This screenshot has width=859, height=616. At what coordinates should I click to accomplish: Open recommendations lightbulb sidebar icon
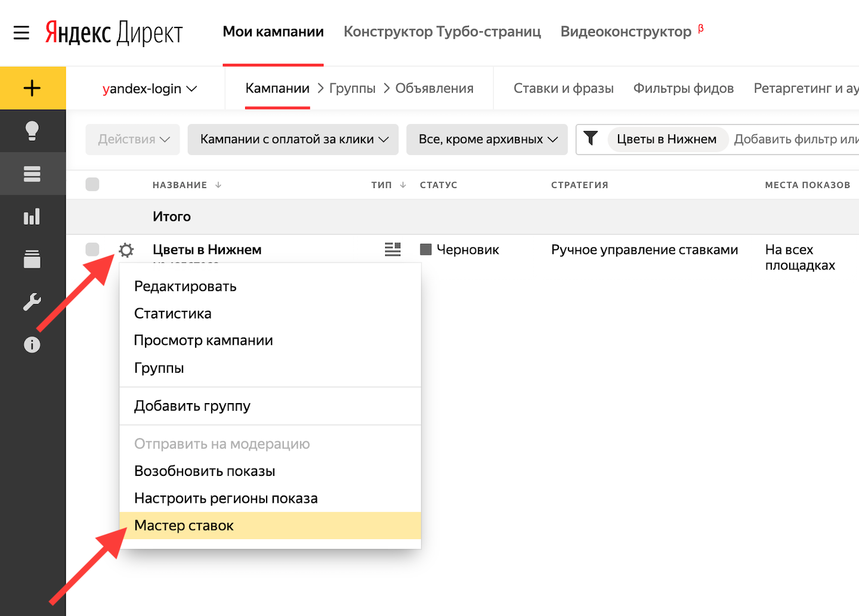point(32,131)
